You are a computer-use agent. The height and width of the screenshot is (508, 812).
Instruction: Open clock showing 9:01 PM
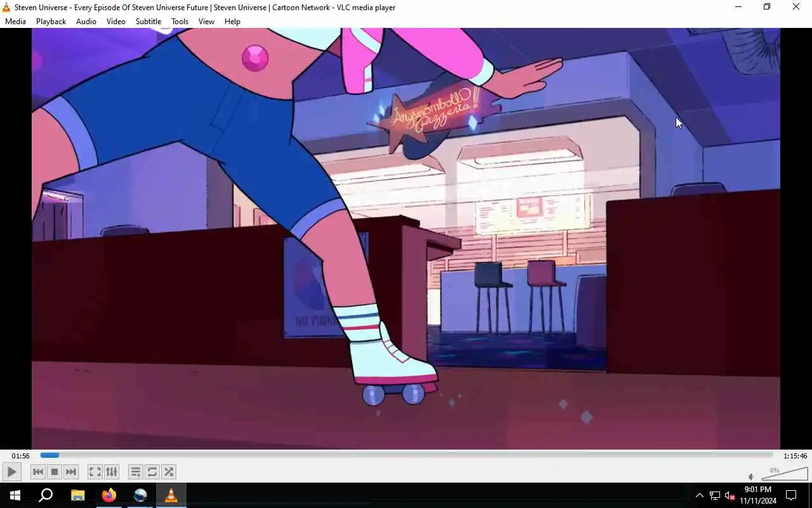point(758,495)
